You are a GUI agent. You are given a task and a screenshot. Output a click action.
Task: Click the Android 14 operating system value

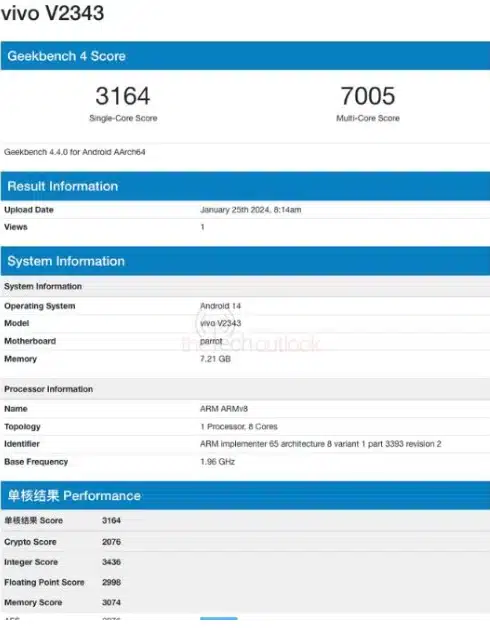click(x=220, y=306)
